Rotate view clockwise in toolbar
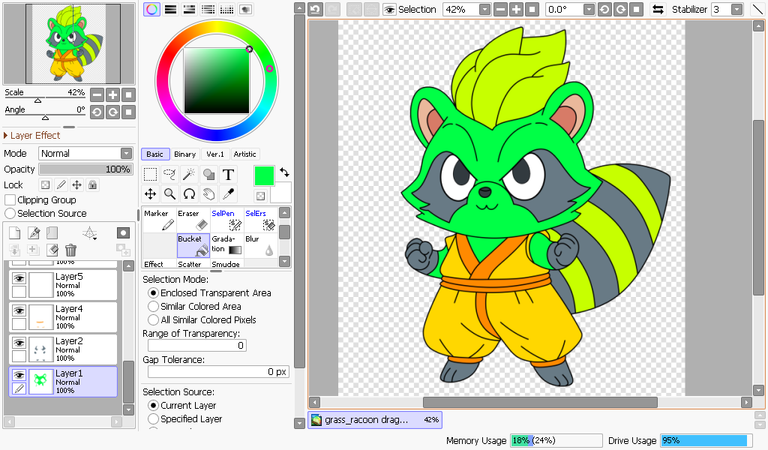768x450 pixels. pyautogui.click(x=621, y=9)
